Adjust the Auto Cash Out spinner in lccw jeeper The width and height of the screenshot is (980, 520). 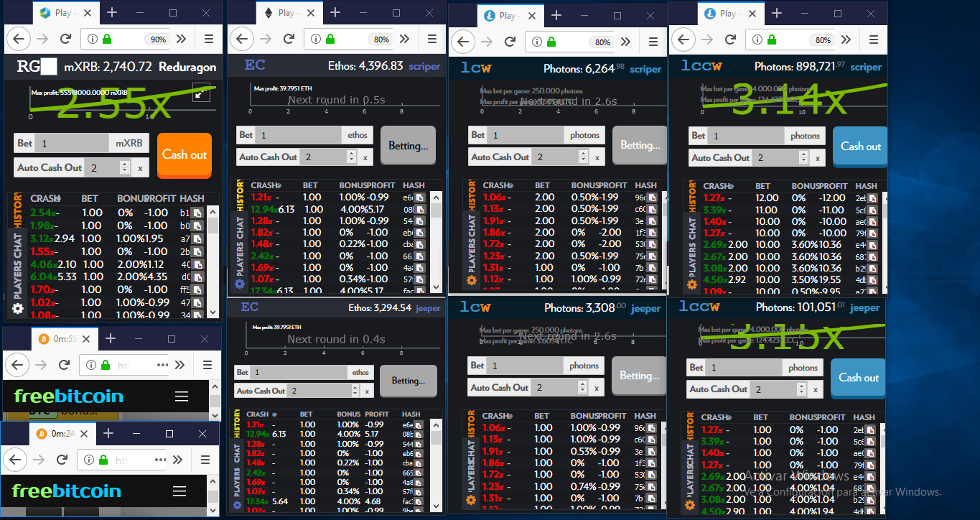(x=803, y=389)
